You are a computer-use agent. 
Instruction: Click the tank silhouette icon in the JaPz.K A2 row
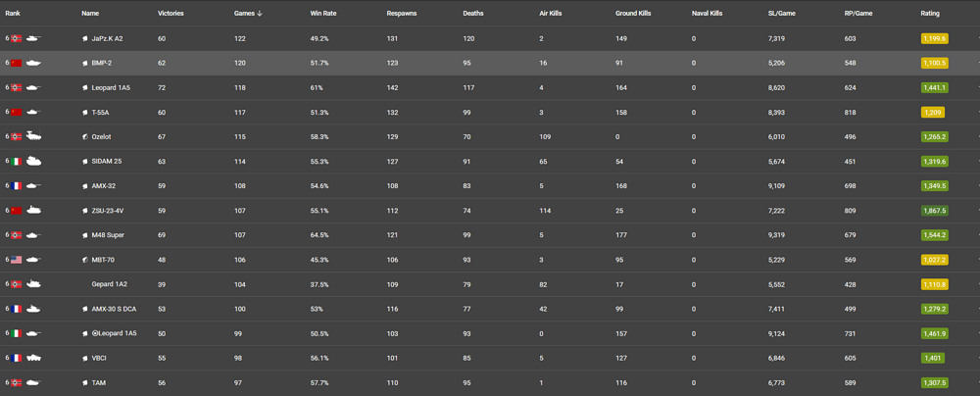(33, 38)
